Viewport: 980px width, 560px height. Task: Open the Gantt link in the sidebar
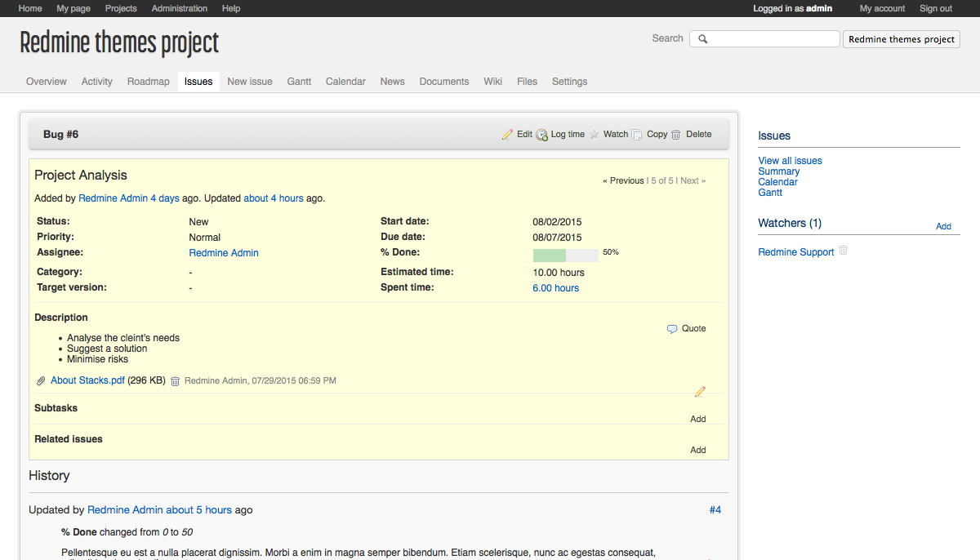coord(771,193)
